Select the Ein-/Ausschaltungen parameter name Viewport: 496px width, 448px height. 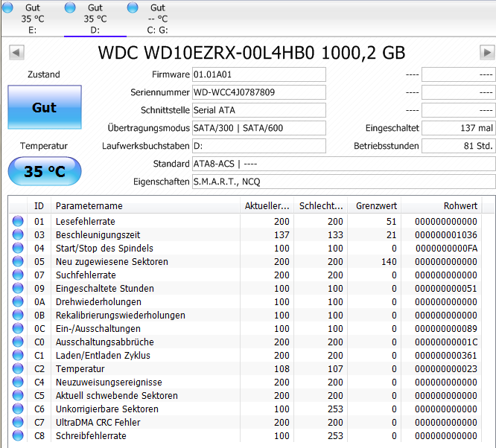pos(98,329)
